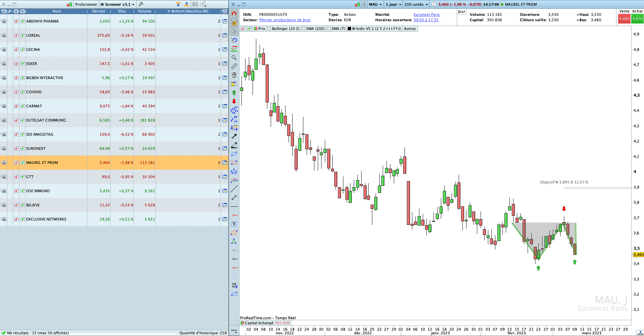
Task: Select the diagonal line drawing tool
Action: (234, 189)
